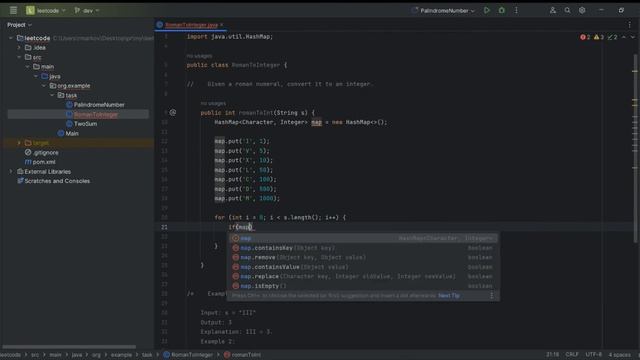Open the main hamburger menu
Viewport: 640px width, 360px height.
(13, 10)
